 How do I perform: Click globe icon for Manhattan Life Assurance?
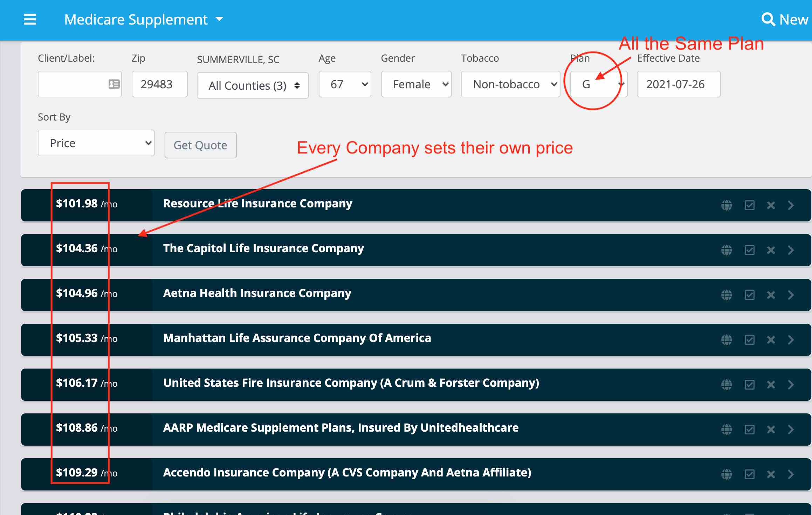(727, 340)
